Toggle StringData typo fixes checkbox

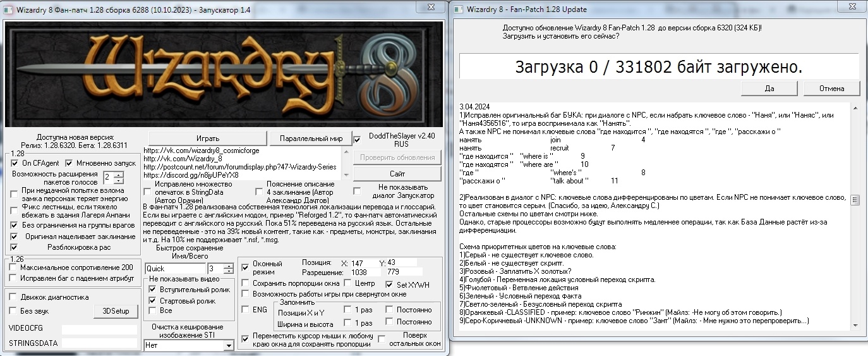[x=148, y=192]
